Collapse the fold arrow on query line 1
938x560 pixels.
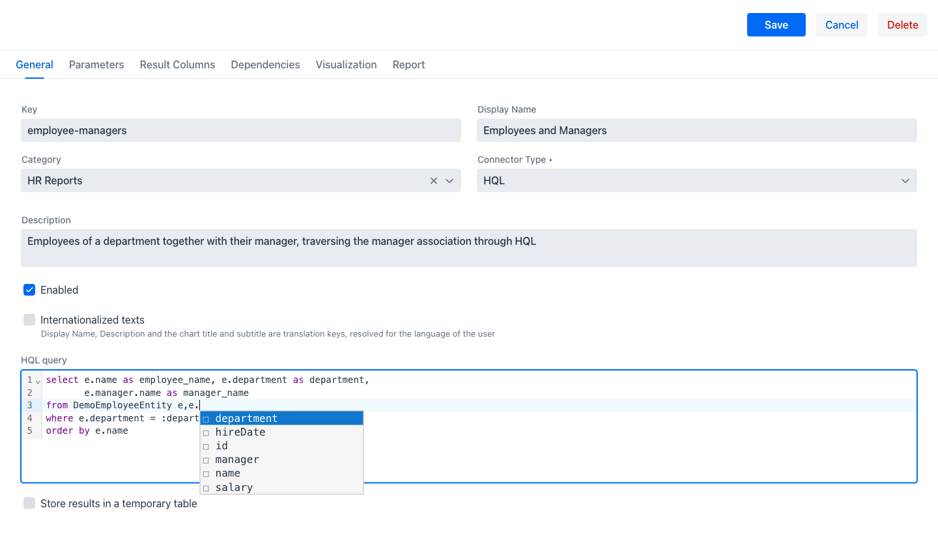(38, 381)
